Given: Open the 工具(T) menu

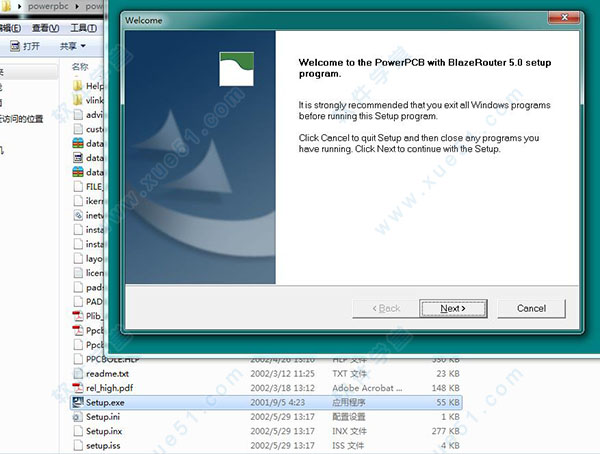Looking at the screenshot, I should pyautogui.click(x=84, y=26).
